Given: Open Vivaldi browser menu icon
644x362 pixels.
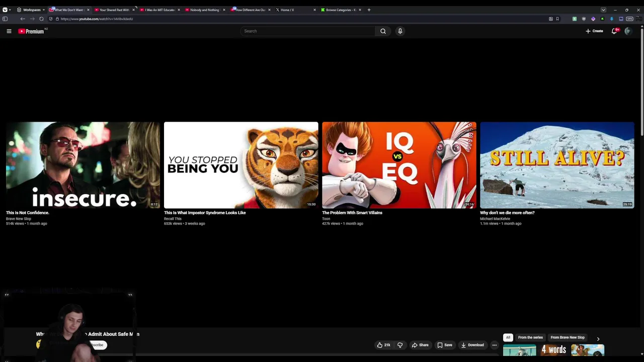Looking at the screenshot, I should coord(5,10).
